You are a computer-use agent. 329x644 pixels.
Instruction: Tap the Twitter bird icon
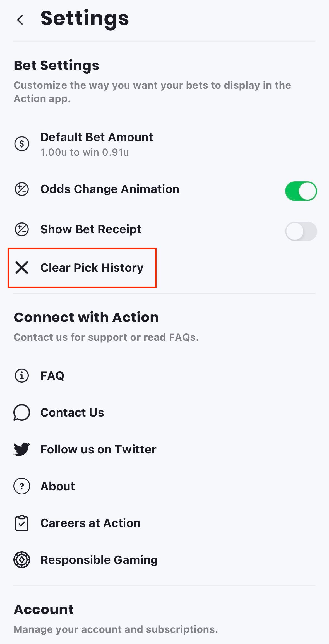coord(22,449)
